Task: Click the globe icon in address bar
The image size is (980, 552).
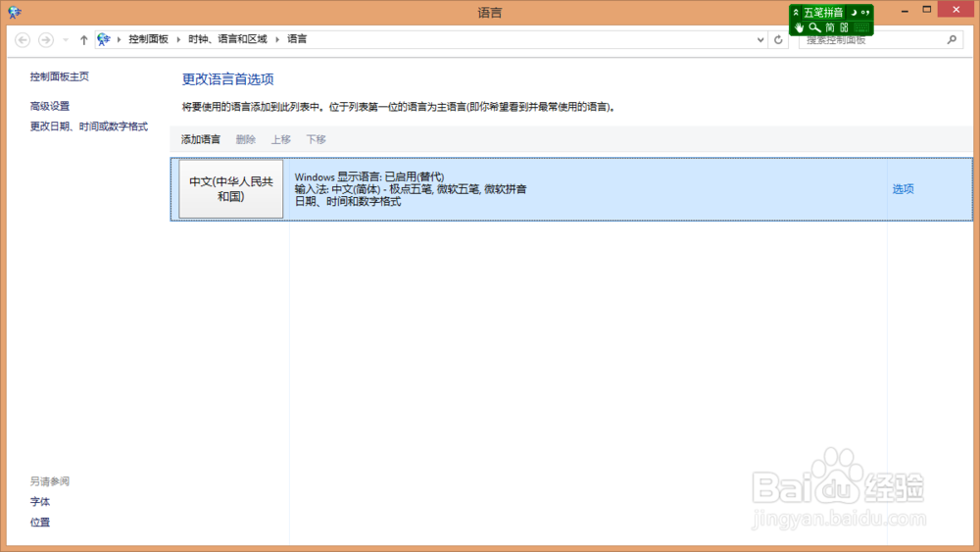Action: [x=104, y=39]
